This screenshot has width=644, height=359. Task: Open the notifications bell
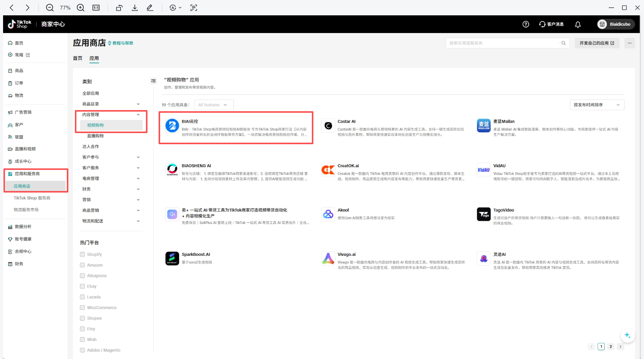(x=578, y=24)
